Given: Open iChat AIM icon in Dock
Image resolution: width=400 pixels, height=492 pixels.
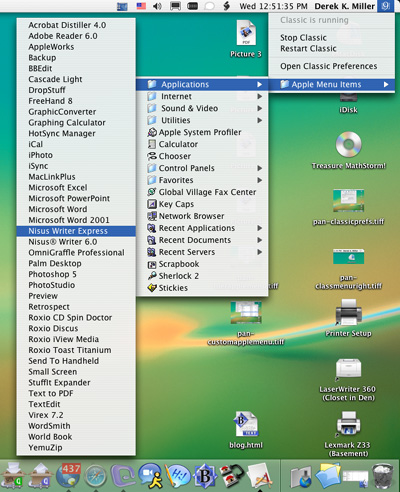Looking at the screenshot, I should pyautogui.click(x=150, y=476).
